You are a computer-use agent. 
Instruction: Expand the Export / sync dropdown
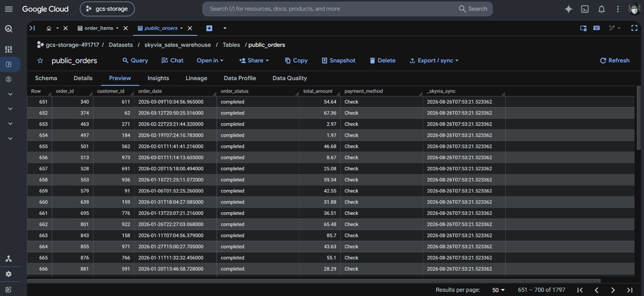click(434, 60)
